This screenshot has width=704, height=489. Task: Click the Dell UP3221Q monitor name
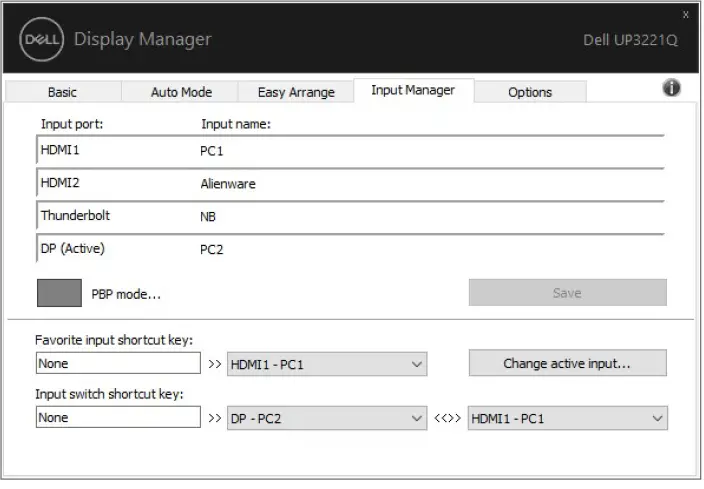[630, 40]
